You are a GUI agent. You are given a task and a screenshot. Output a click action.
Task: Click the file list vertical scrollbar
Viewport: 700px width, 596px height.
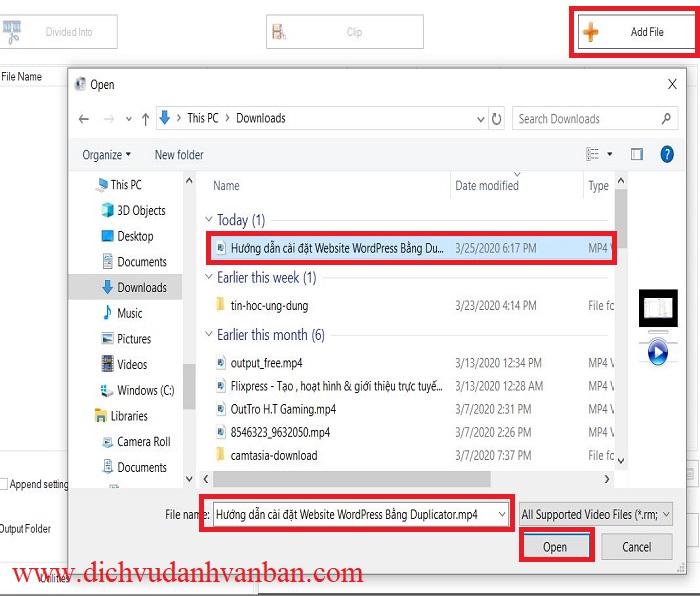621,218
